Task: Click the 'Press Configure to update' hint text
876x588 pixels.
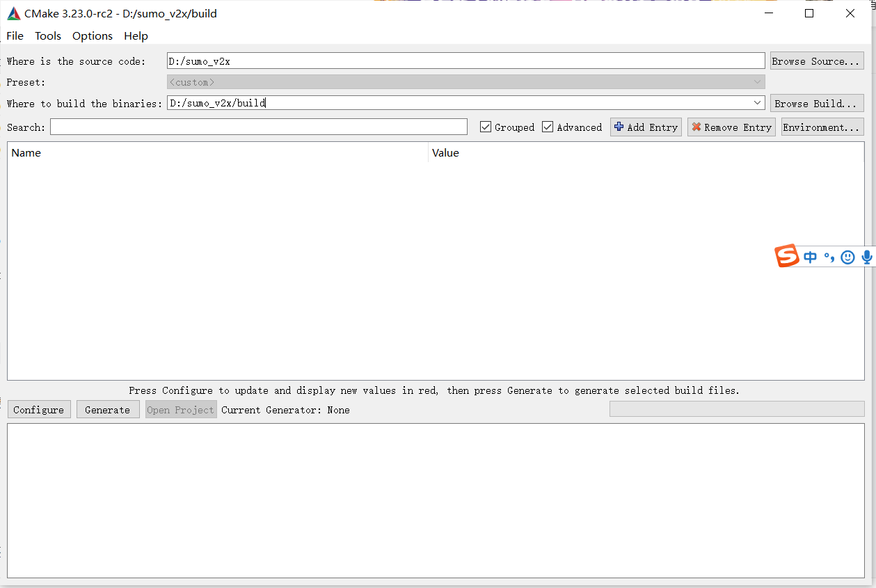Action: [434, 390]
